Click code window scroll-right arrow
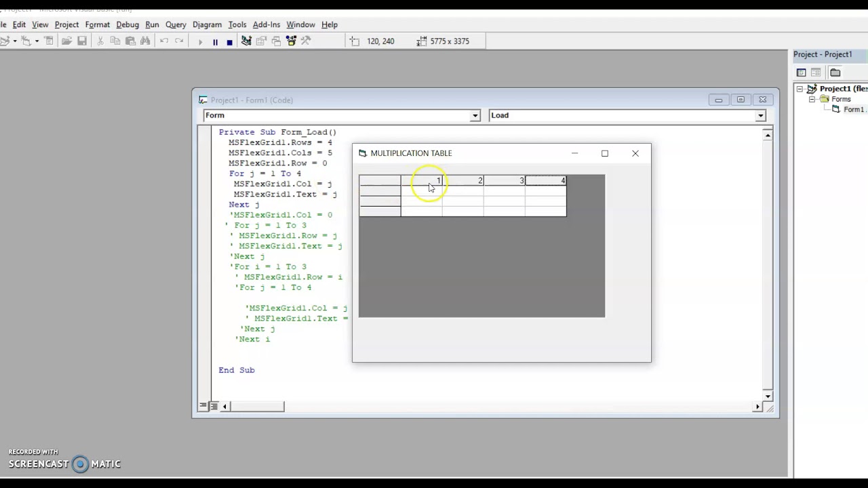 757,406
